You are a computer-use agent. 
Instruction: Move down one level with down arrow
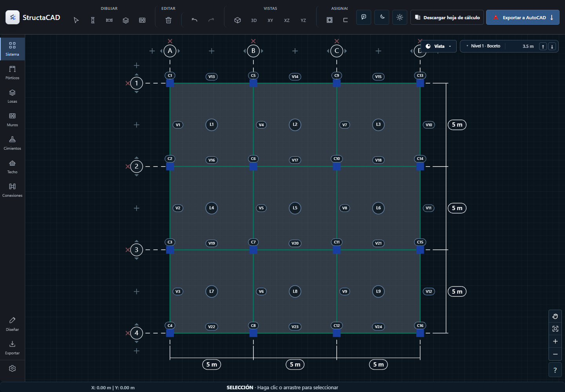(552, 46)
